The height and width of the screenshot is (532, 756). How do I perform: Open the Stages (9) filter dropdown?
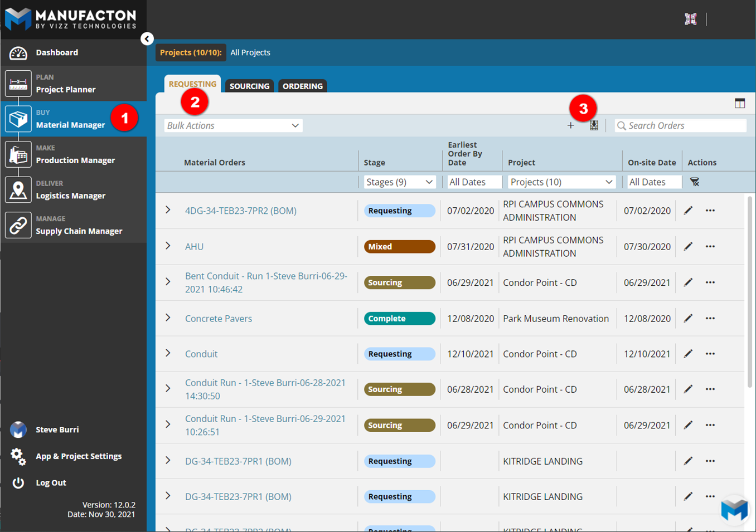(x=399, y=182)
